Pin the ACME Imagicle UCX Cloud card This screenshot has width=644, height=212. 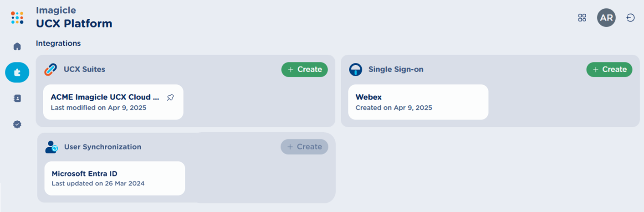point(170,98)
